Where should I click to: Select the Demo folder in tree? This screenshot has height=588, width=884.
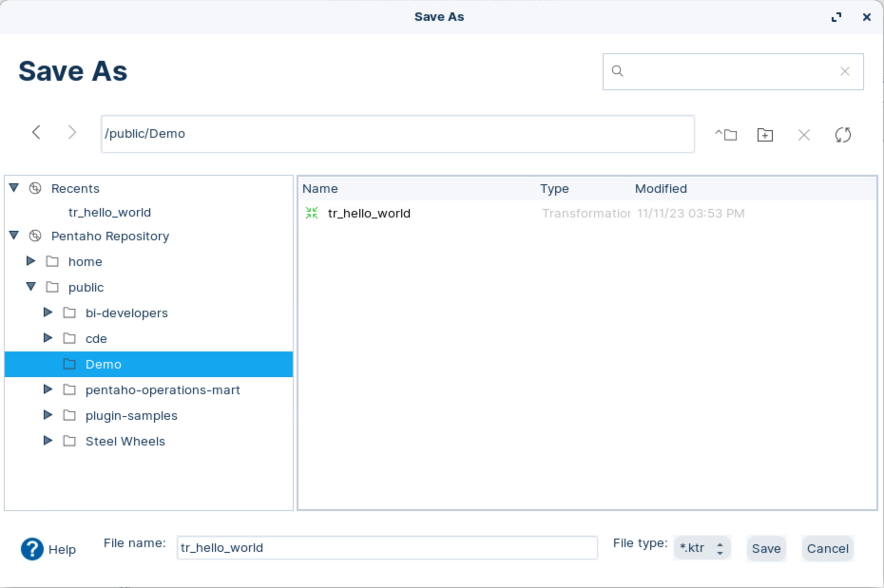103,364
